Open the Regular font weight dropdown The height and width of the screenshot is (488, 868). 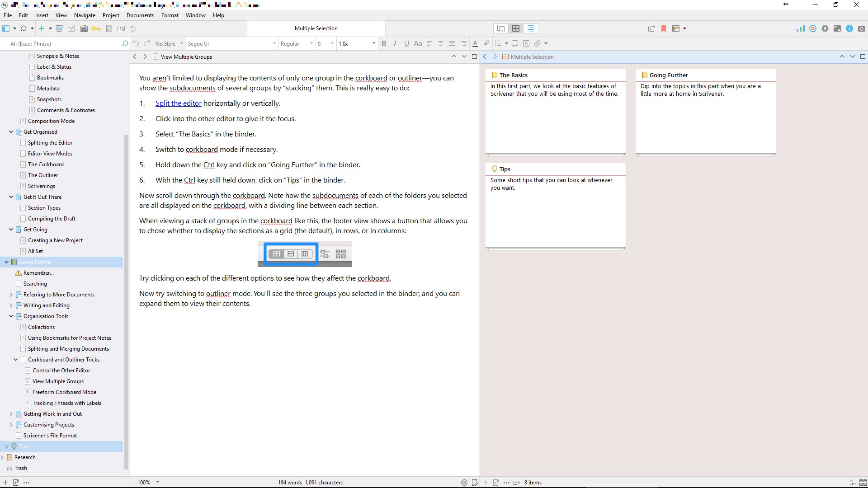pos(296,43)
